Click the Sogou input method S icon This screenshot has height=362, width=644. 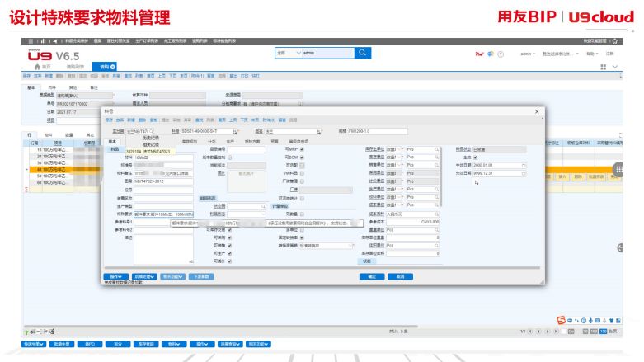(x=561, y=320)
